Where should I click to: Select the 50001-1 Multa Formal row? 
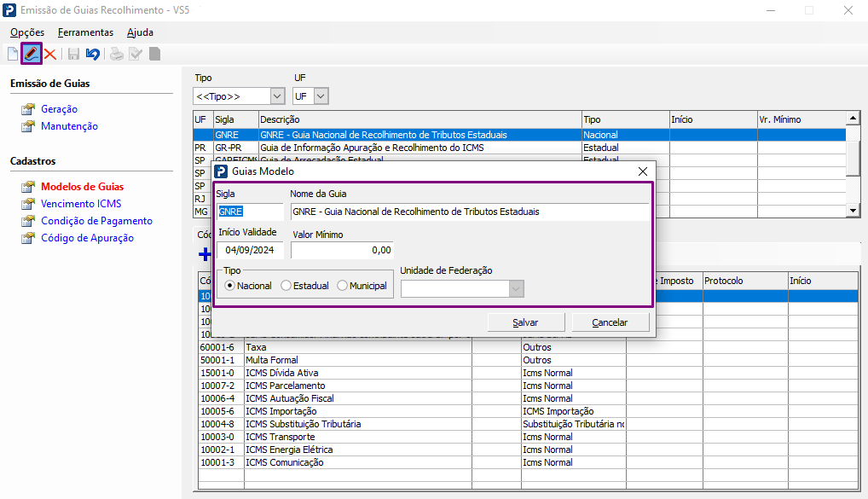point(528,360)
